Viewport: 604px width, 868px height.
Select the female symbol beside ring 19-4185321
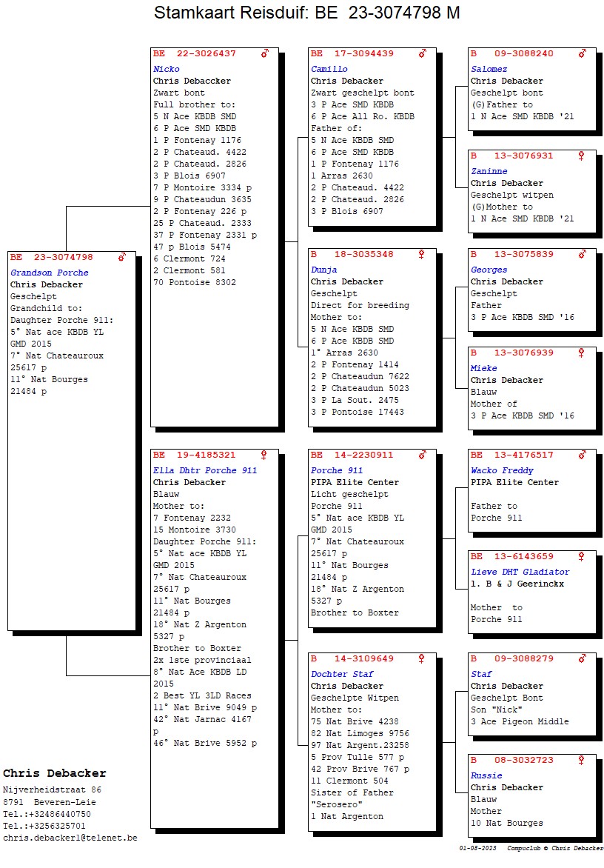tap(264, 455)
